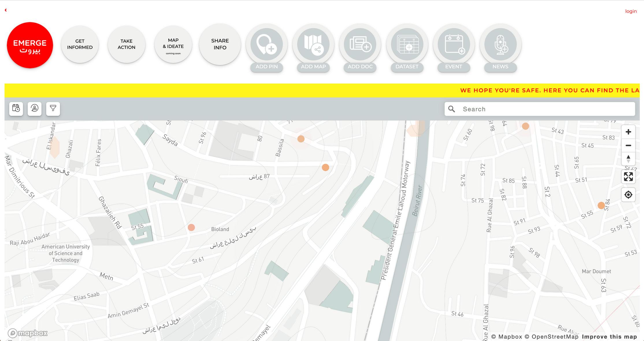Viewport: 644px width, 341px height.
Task: Open the date/time filter icon
Action: tap(16, 109)
